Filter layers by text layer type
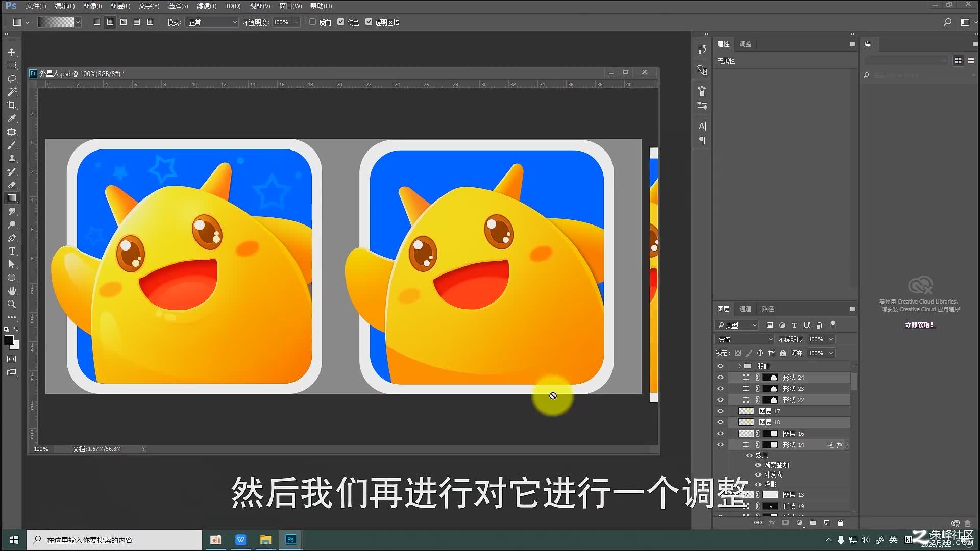Screen dimensions: 980x551 tap(794, 325)
